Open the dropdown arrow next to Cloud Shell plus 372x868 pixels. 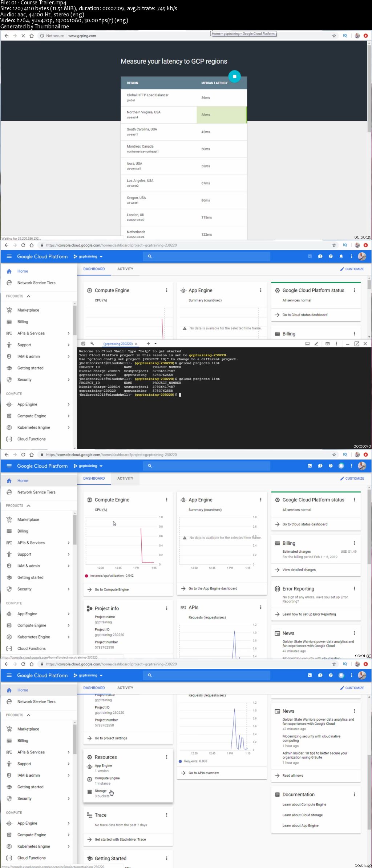[x=155, y=344]
